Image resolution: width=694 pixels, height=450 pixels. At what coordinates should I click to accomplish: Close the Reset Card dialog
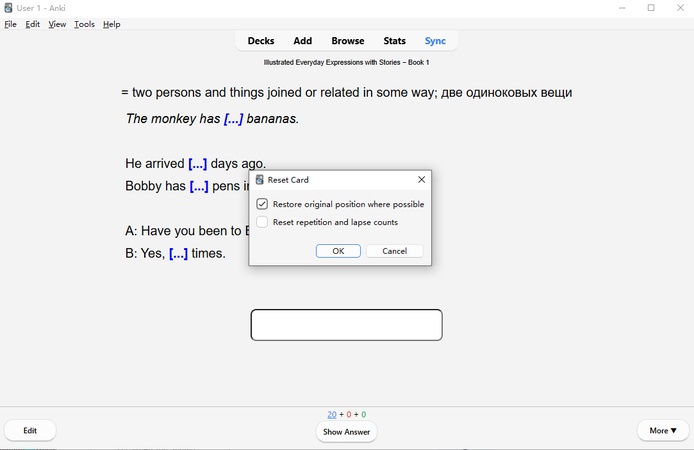(421, 179)
